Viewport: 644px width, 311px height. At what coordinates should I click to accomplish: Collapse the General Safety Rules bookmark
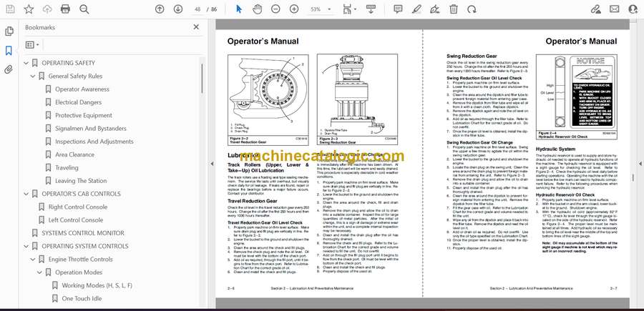pyautogui.click(x=33, y=76)
